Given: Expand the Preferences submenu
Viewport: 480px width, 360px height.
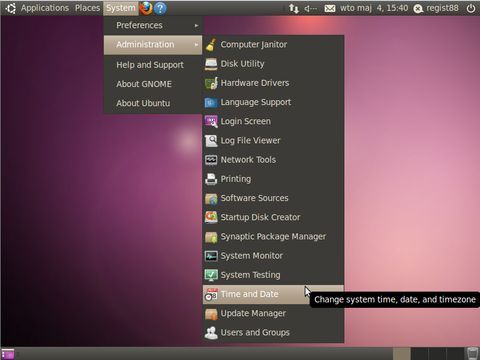Looking at the screenshot, I should [x=153, y=25].
